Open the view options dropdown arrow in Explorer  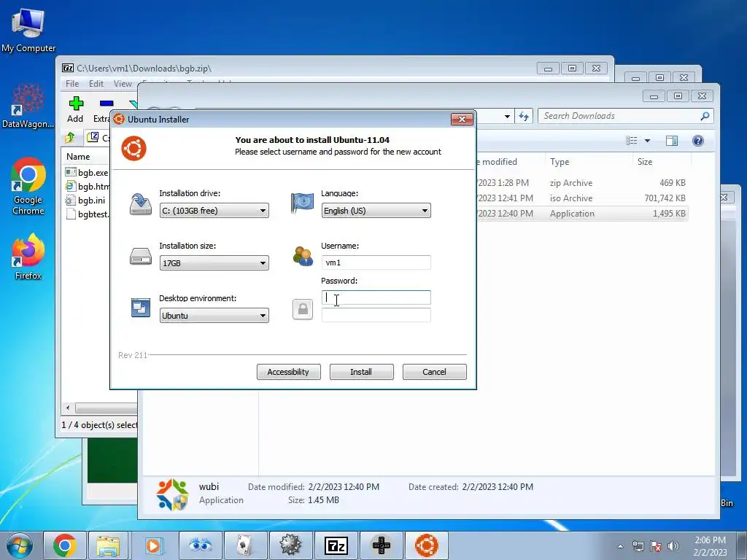648,141
